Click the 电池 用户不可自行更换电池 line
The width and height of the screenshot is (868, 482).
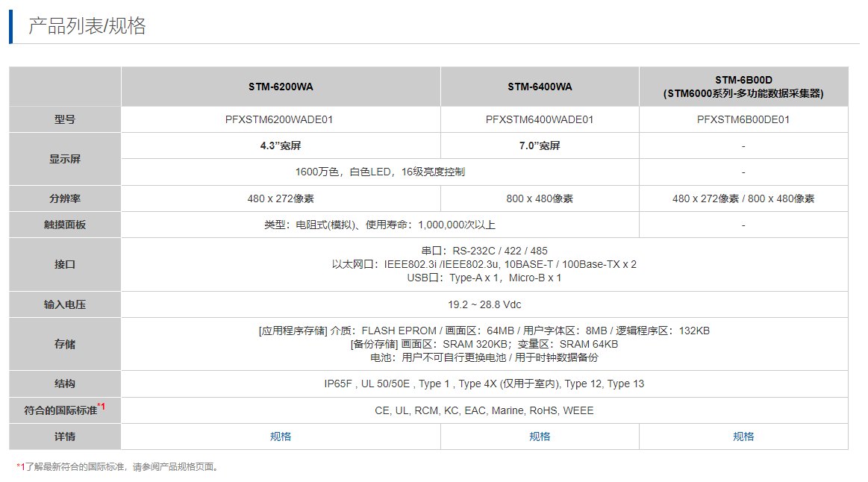[484, 357]
